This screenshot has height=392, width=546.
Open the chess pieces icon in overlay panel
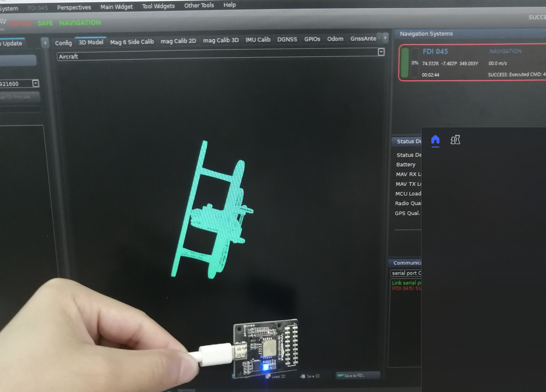[x=455, y=140]
